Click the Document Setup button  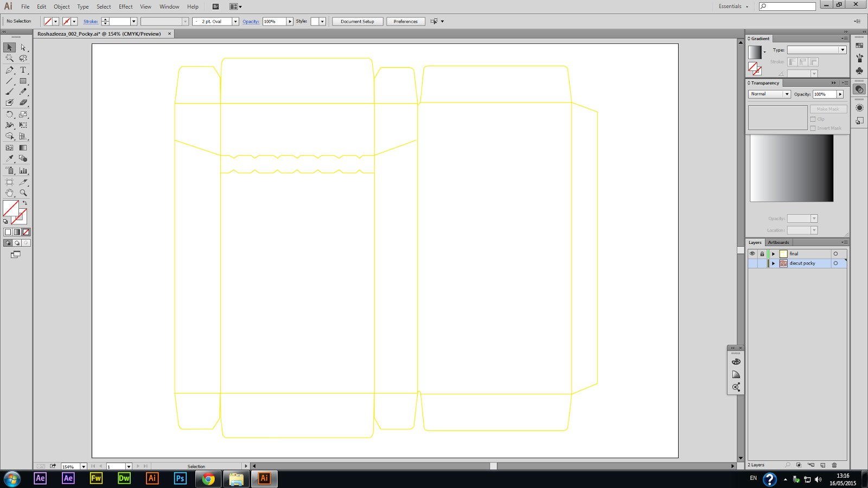pos(357,21)
